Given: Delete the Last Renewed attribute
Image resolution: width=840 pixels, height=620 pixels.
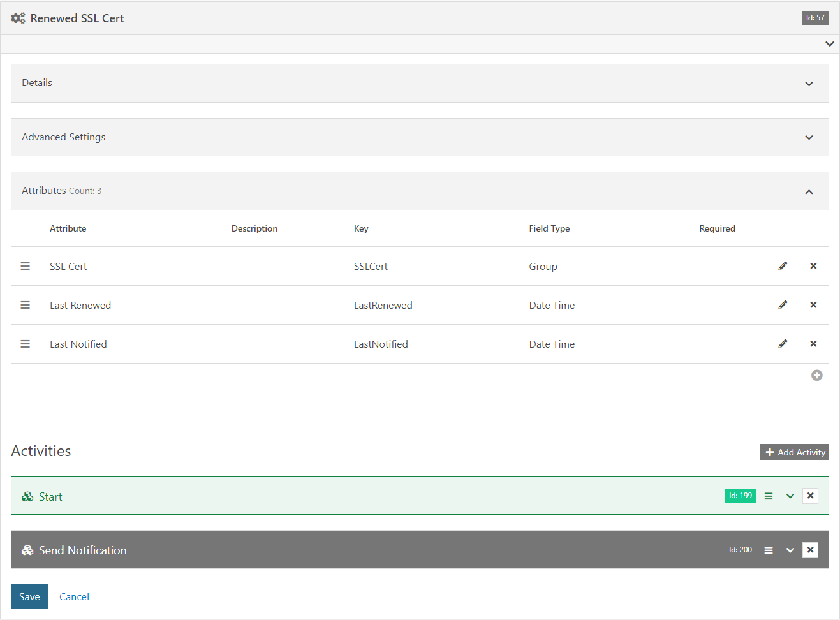Looking at the screenshot, I should point(813,305).
